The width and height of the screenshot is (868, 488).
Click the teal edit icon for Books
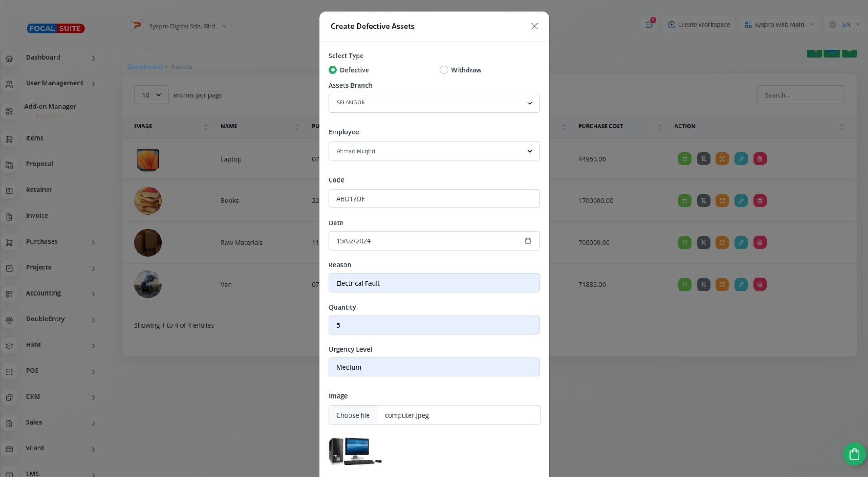point(741,201)
